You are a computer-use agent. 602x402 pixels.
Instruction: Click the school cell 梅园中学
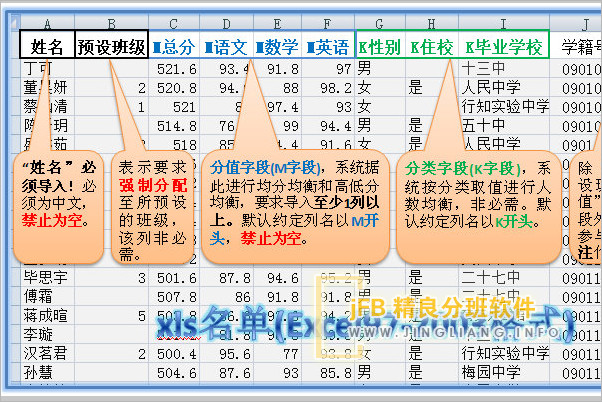click(x=504, y=372)
